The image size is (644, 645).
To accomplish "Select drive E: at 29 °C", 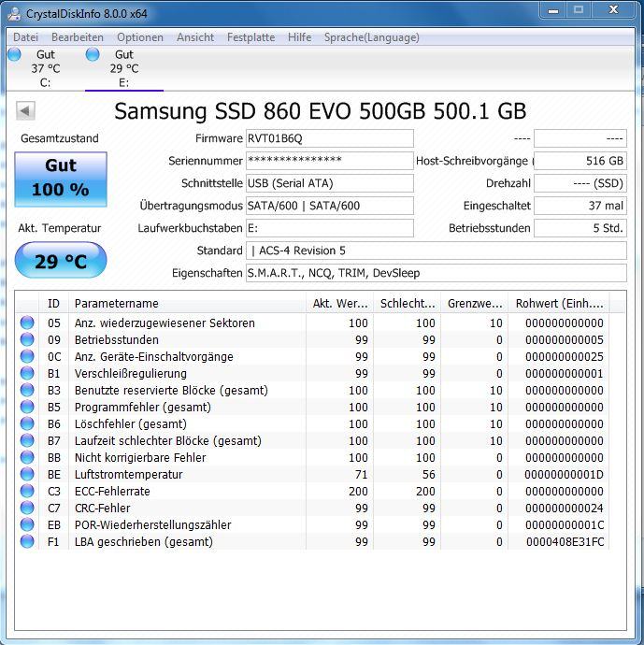I will [x=124, y=68].
